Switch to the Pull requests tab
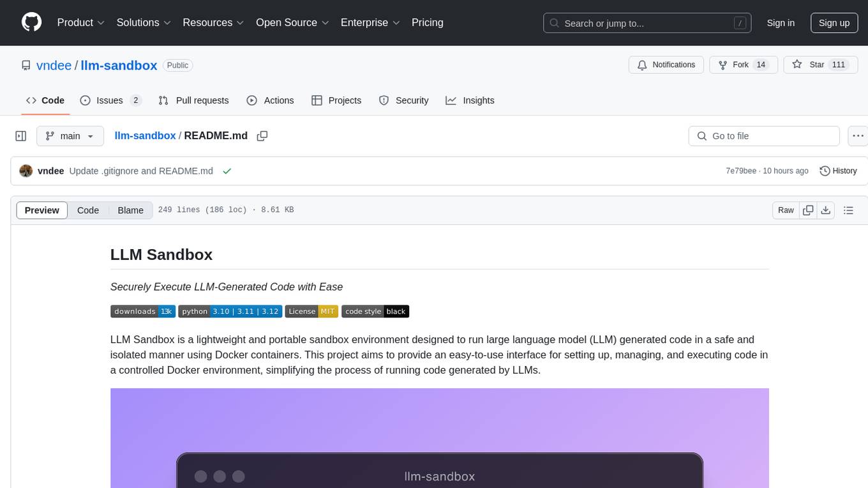This screenshot has height=488, width=868. tap(193, 100)
